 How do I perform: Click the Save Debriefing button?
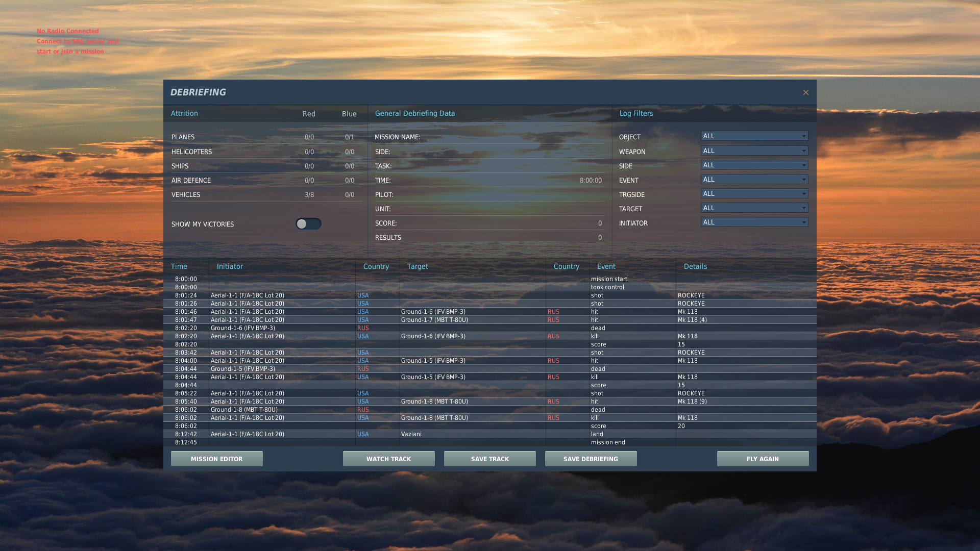[x=591, y=459]
